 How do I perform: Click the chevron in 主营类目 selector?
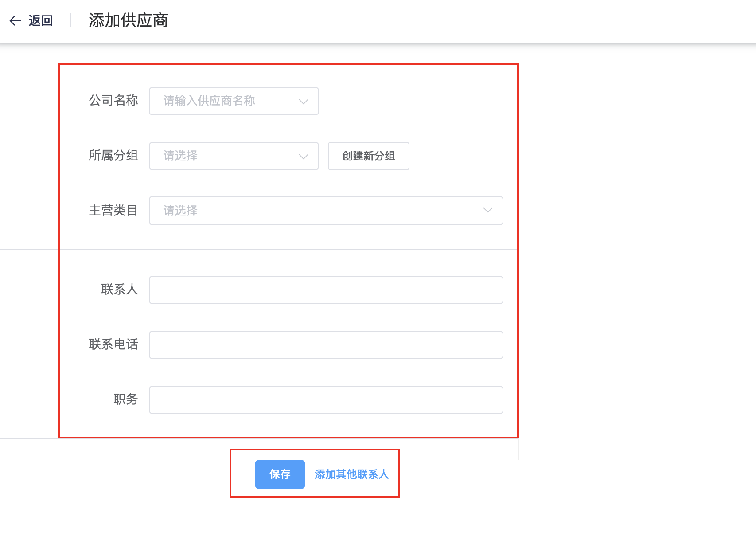pos(488,211)
